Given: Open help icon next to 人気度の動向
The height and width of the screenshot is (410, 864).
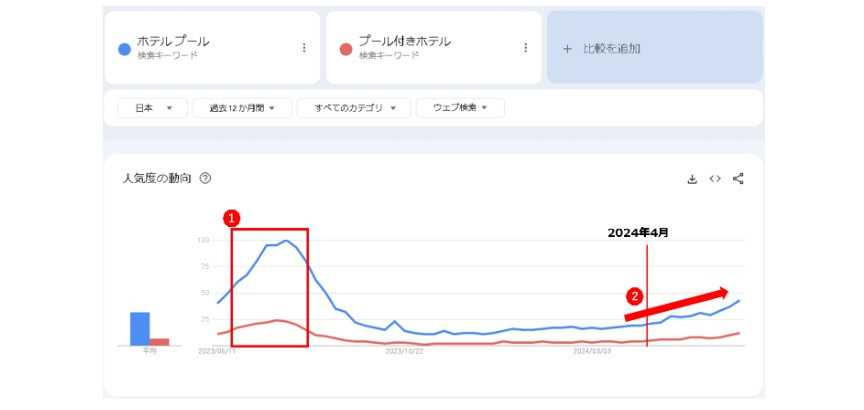Looking at the screenshot, I should click(205, 178).
